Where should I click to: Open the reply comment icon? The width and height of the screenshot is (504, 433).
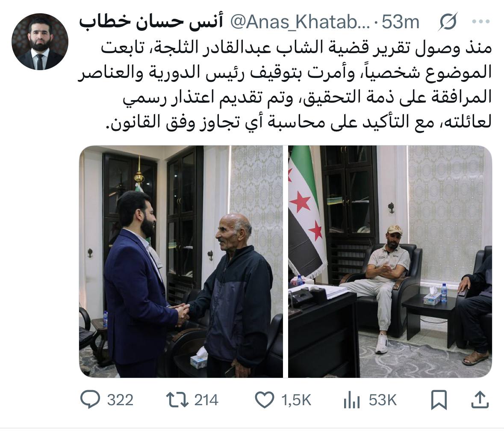click(90, 400)
